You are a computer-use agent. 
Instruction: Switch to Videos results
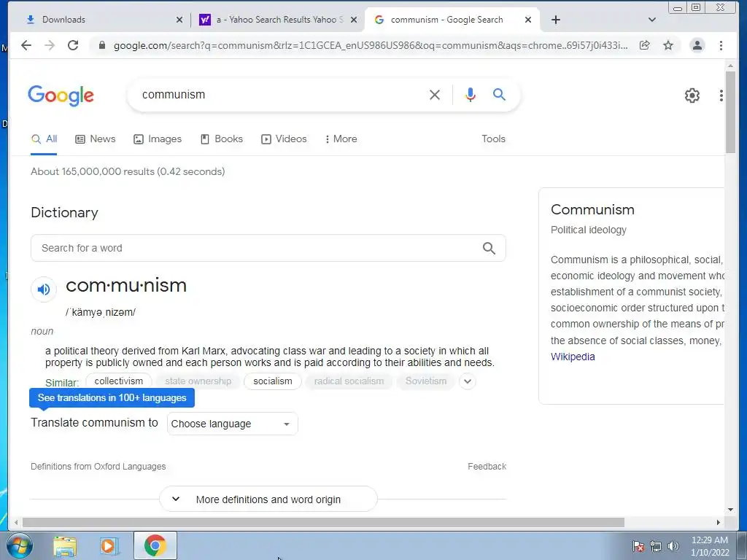(284, 139)
